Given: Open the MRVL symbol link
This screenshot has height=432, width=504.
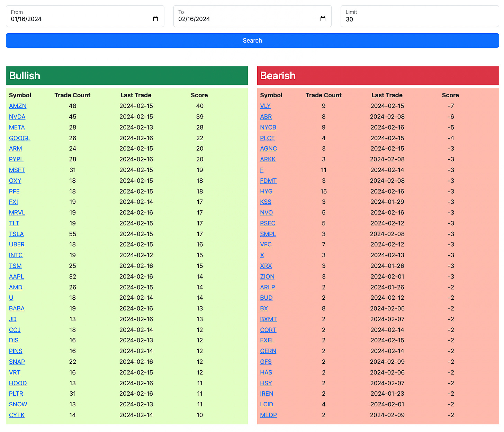Looking at the screenshot, I should pos(17,213).
